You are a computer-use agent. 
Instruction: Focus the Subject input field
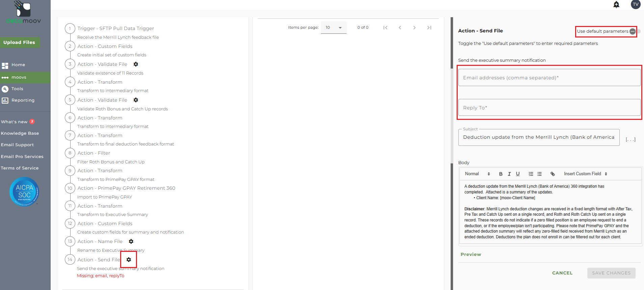click(x=539, y=137)
